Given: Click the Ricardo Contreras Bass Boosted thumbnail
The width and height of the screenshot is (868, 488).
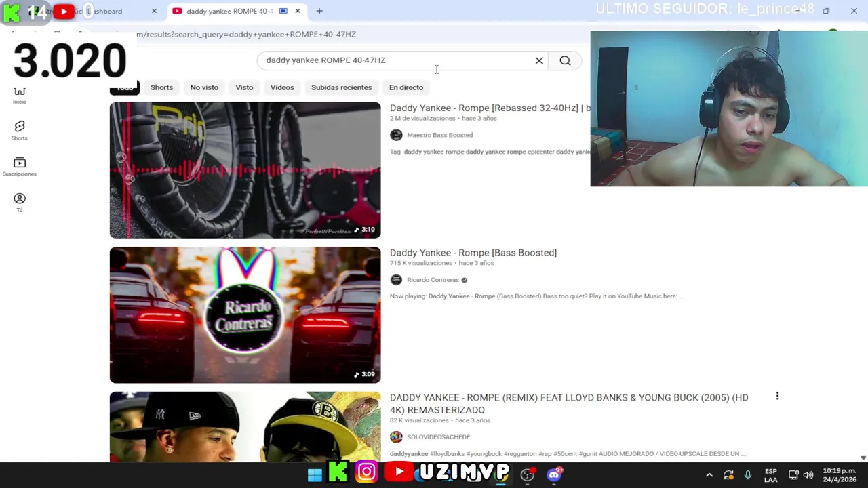Looking at the screenshot, I should pos(245,315).
